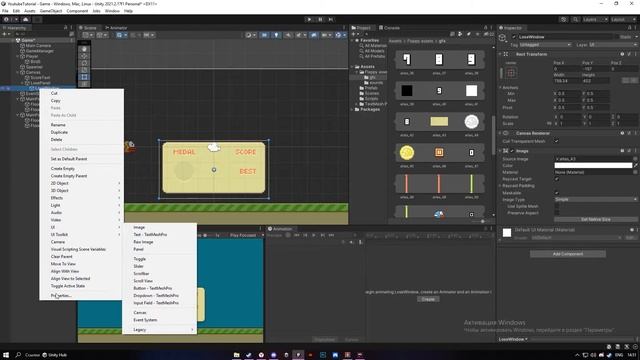Click the Step button in the top toolbar
640x360 pixels.
pyautogui.click(x=331, y=19)
